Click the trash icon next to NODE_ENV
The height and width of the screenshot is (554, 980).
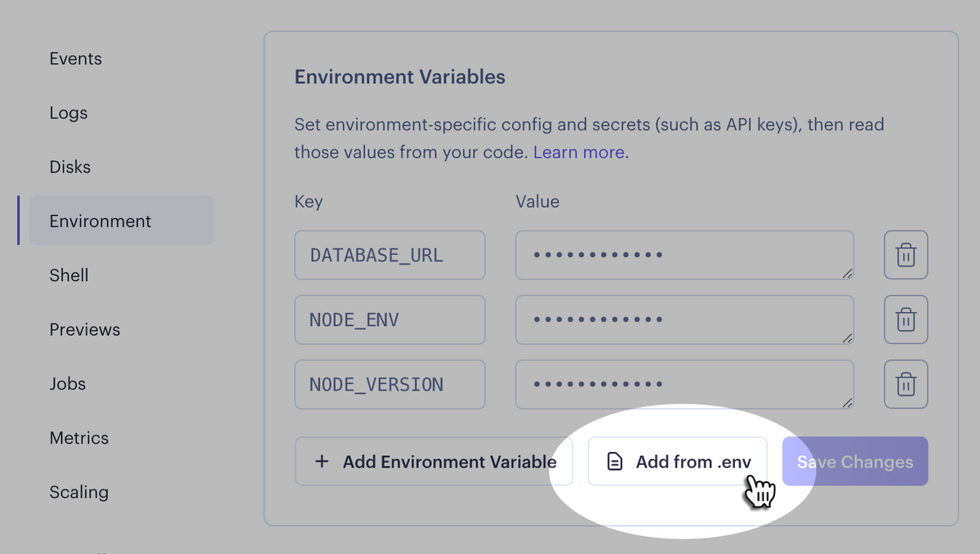906,319
